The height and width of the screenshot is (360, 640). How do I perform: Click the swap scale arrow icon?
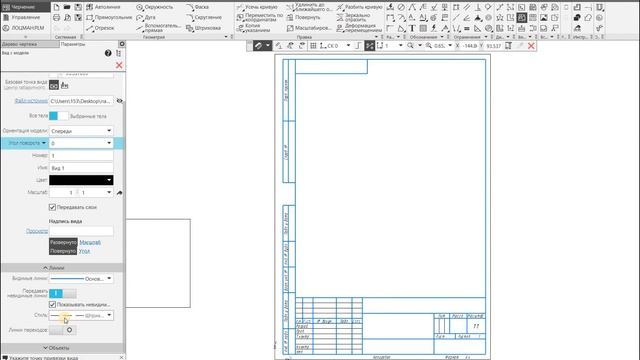click(x=119, y=193)
